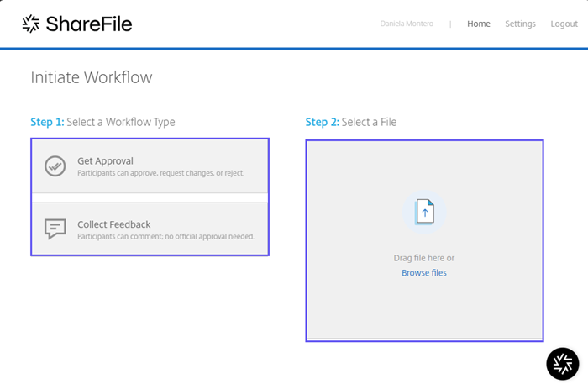The image size is (588, 384).
Task: Click the file drop zone area
Action: coord(424,240)
